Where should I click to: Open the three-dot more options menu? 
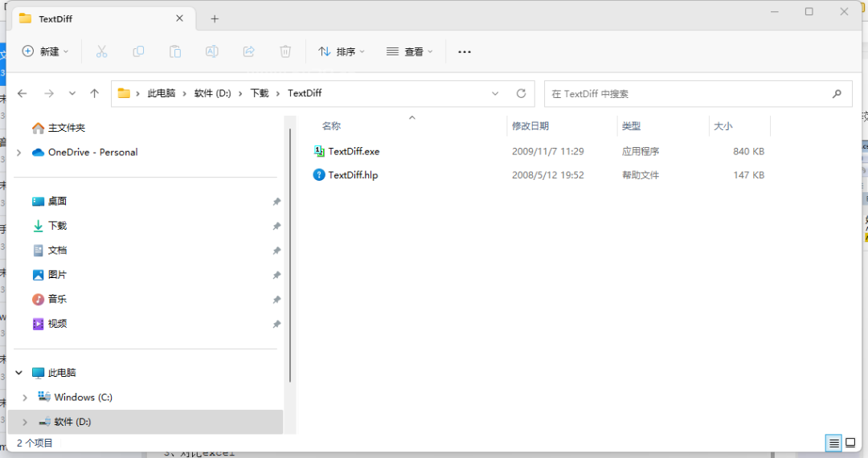[x=465, y=51]
